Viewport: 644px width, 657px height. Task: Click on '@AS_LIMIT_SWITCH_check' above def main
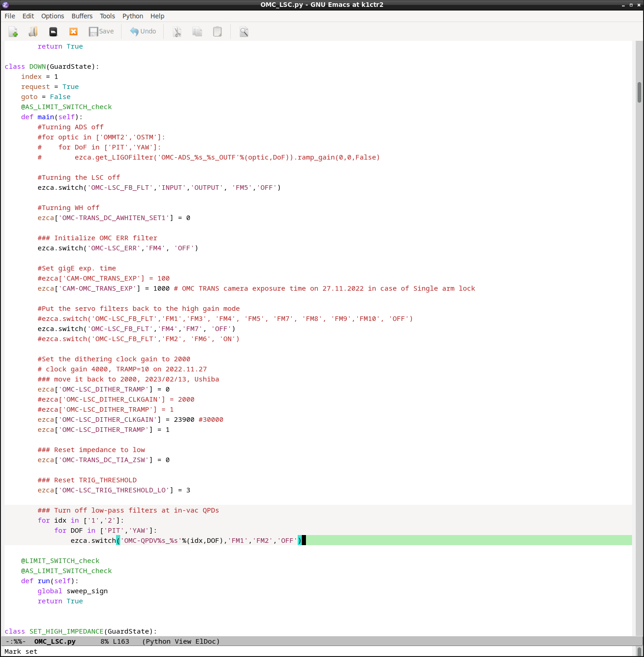[67, 107]
